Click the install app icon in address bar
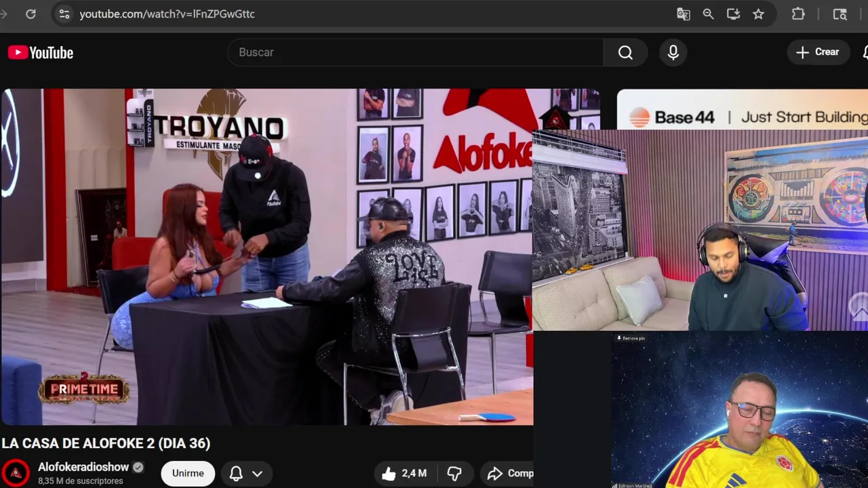This screenshot has height=488, width=868. (733, 14)
